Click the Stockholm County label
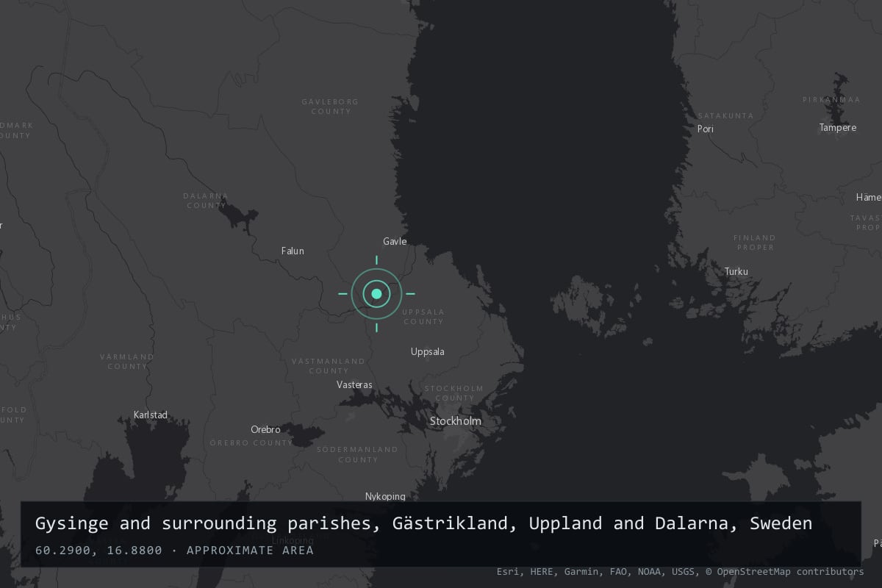Screen dimensions: 882x588 (454, 393)
